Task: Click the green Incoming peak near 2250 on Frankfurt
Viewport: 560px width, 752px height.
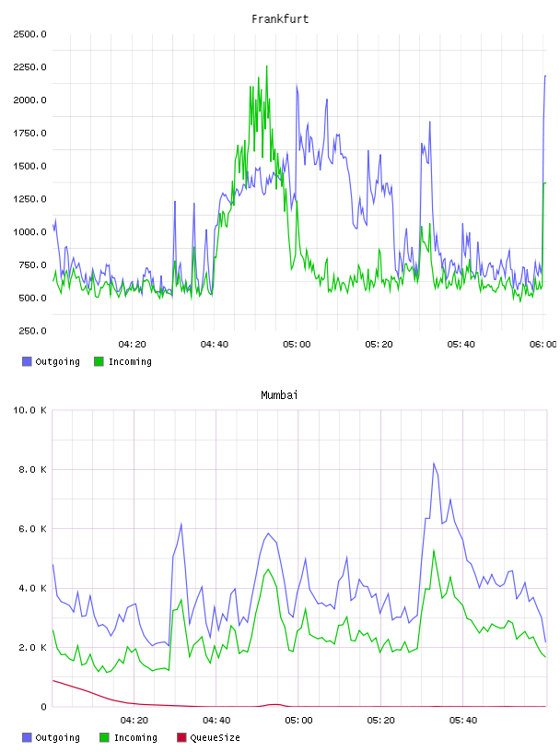Action: [266, 67]
